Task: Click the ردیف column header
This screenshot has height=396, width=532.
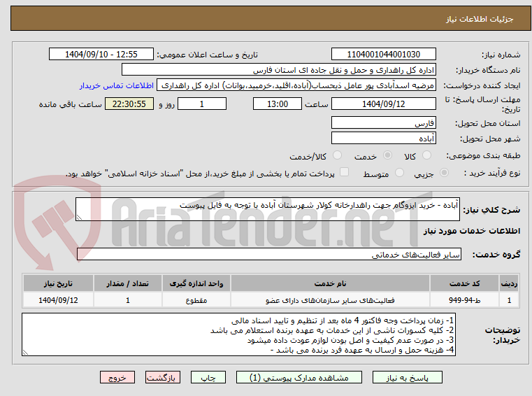Action: pos(509,283)
